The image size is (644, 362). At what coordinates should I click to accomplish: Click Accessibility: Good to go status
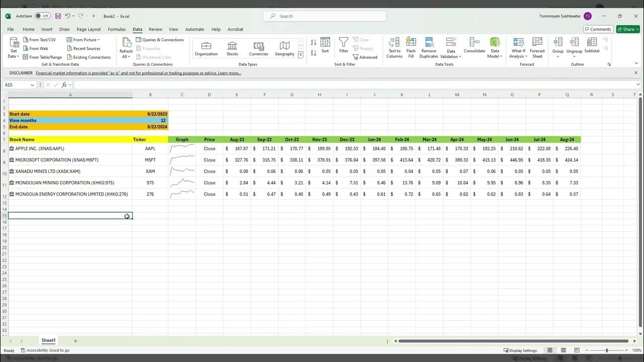[45, 350]
